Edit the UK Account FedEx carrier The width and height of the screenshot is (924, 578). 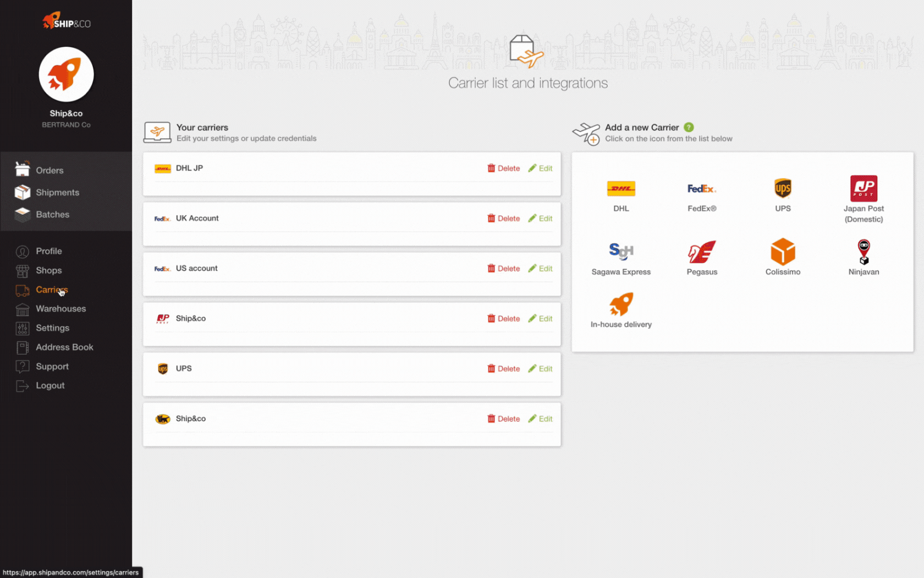pos(540,219)
